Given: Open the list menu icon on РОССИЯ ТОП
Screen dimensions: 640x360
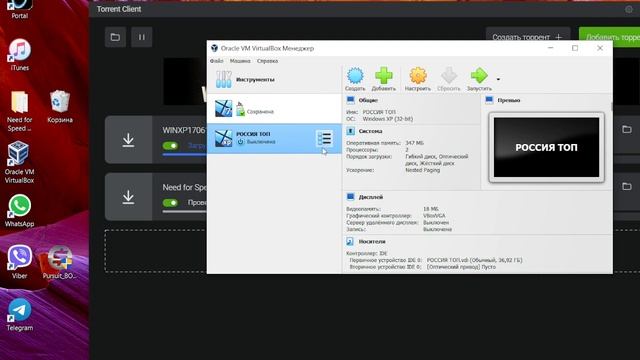Looking at the screenshot, I should tap(324, 139).
